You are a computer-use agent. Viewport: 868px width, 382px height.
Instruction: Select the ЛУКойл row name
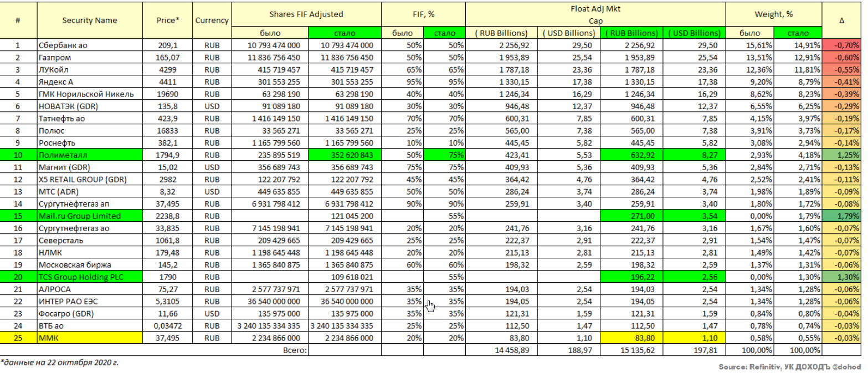click(x=89, y=69)
